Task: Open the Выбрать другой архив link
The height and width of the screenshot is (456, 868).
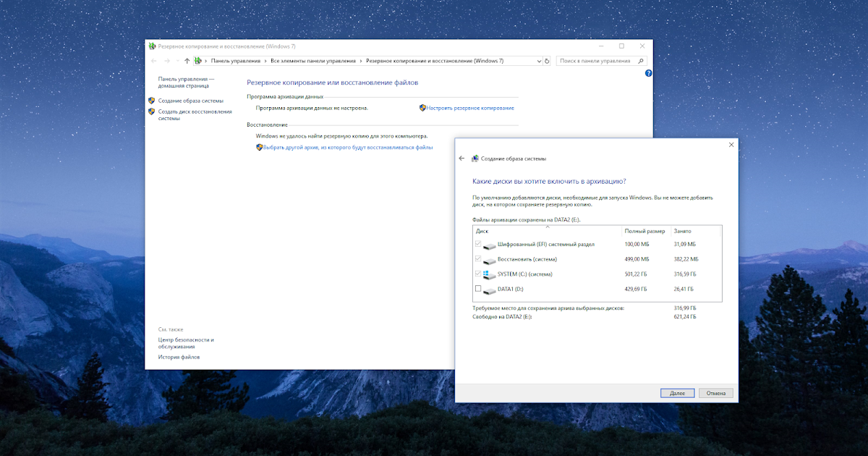Action: pos(348,147)
